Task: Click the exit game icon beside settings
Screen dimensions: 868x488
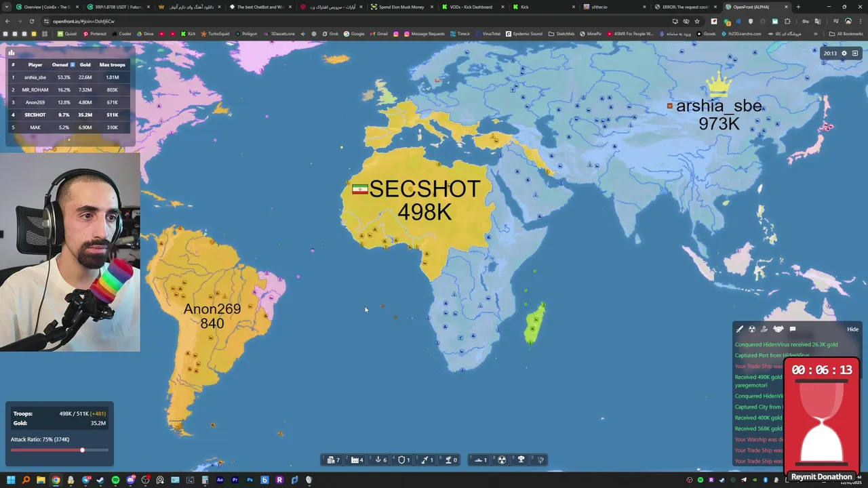Action: click(x=855, y=53)
